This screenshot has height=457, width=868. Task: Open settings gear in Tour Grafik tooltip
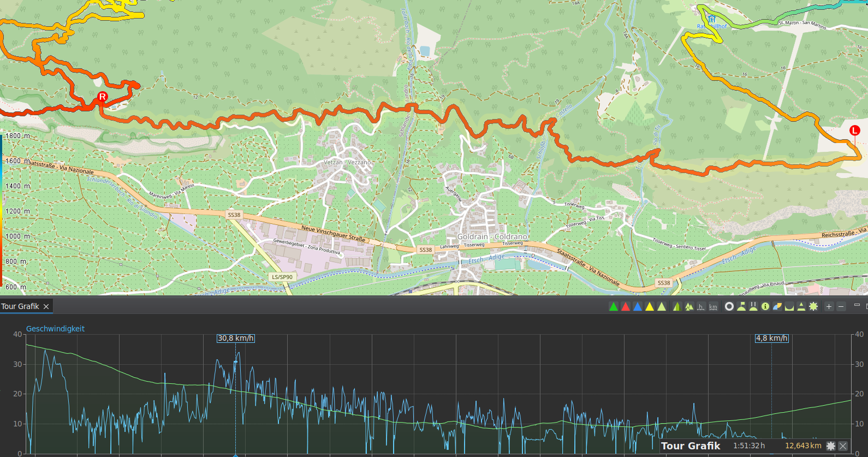click(x=831, y=446)
